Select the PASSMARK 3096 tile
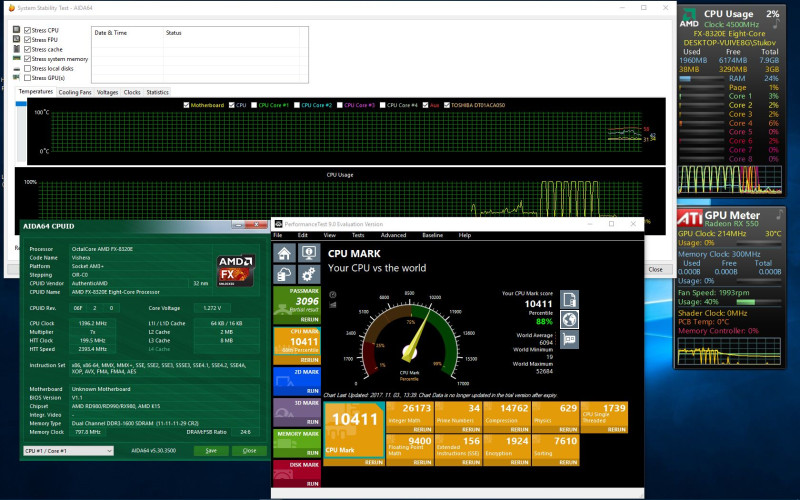800x500 pixels. 297,305
